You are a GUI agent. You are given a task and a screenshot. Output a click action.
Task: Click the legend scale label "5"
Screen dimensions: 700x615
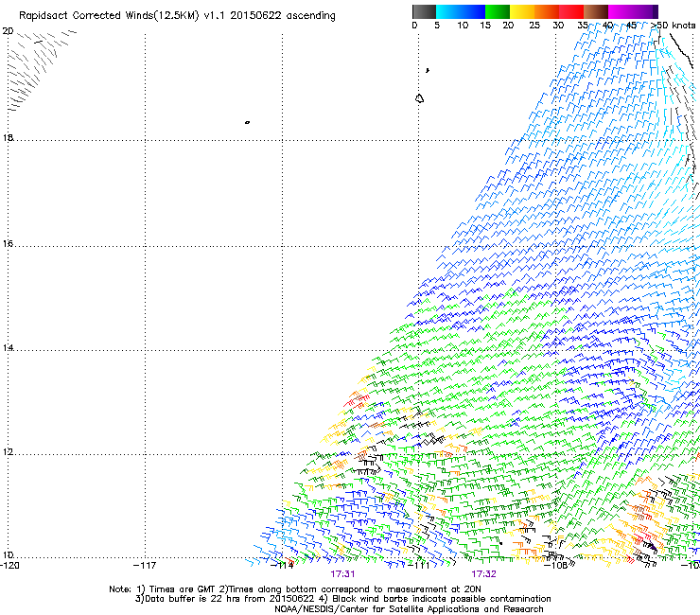437,26
